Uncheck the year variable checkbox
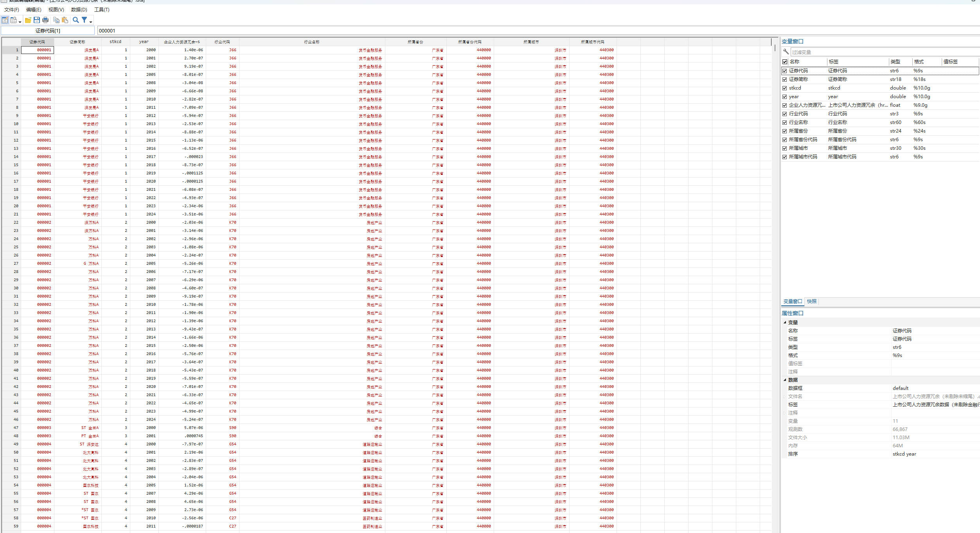This screenshot has height=533, width=980. (784, 97)
